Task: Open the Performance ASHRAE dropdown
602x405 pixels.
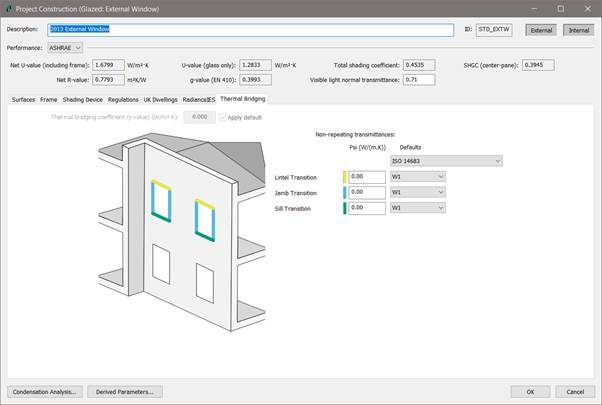Action: pyautogui.click(x=62, y=47)
